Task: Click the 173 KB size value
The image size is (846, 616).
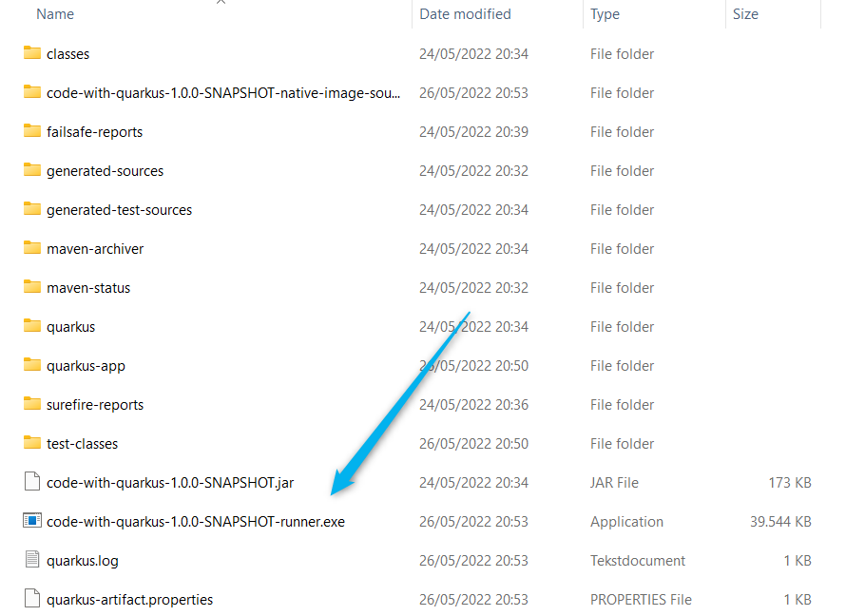Action: 789,483
